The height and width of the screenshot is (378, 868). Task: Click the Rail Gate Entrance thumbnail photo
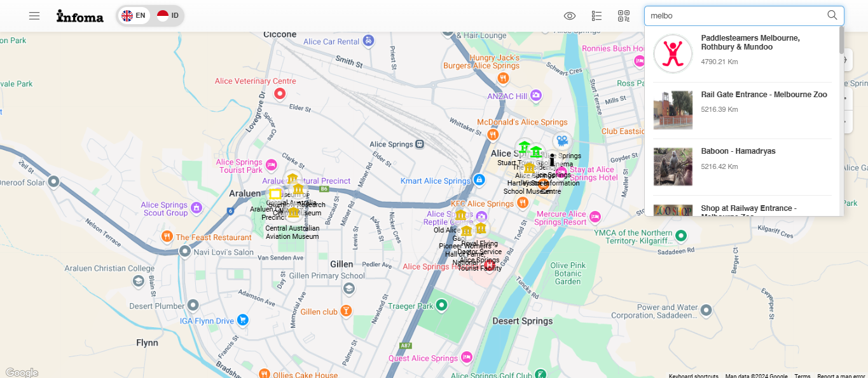pyautogui.click(x=673, y=111)
